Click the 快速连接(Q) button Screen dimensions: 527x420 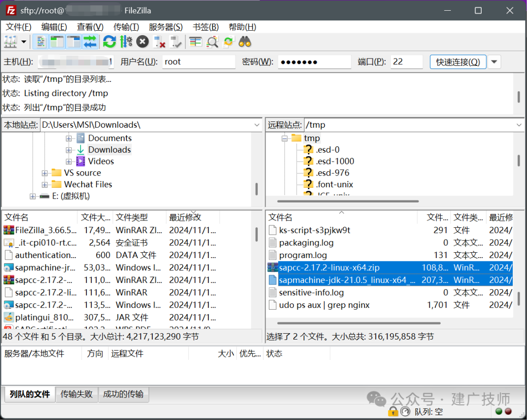pyautogui.click(x=458, y=62)
